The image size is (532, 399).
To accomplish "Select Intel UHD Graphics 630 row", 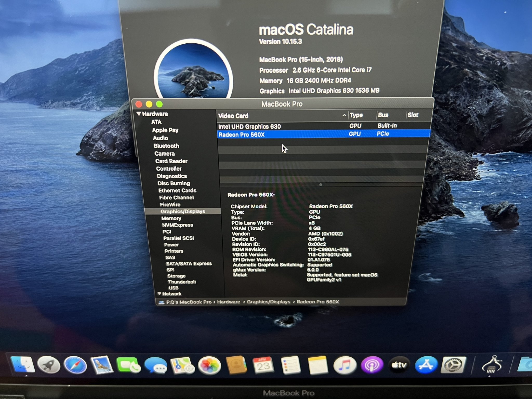I will 249,127.
